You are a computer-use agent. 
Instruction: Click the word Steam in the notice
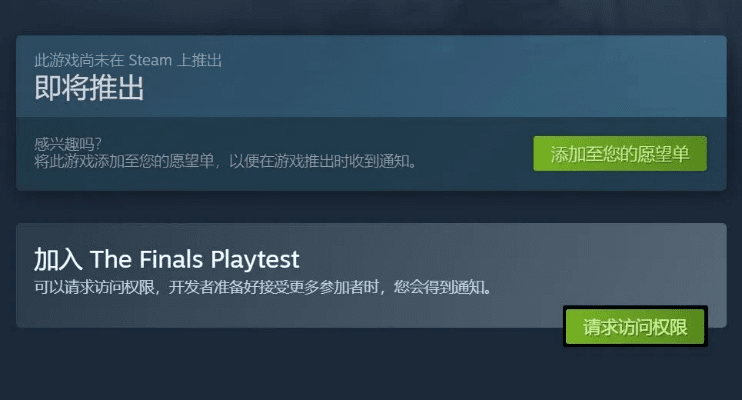click(x=150, y=60)
